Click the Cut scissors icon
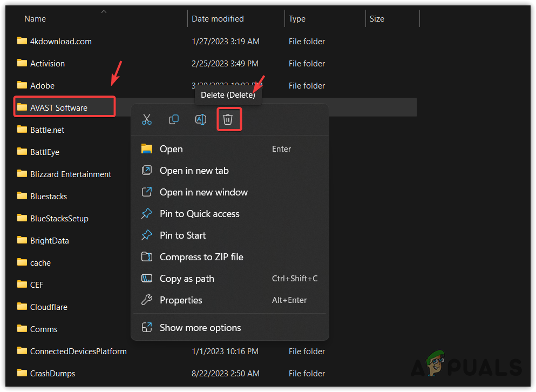 coord(147,119)
